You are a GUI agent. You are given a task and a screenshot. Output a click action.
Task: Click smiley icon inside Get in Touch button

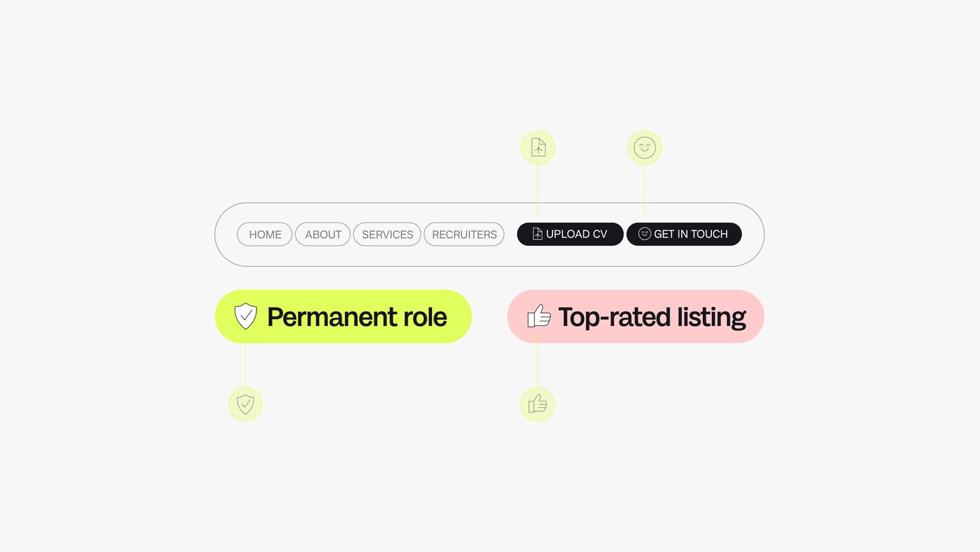644,234
